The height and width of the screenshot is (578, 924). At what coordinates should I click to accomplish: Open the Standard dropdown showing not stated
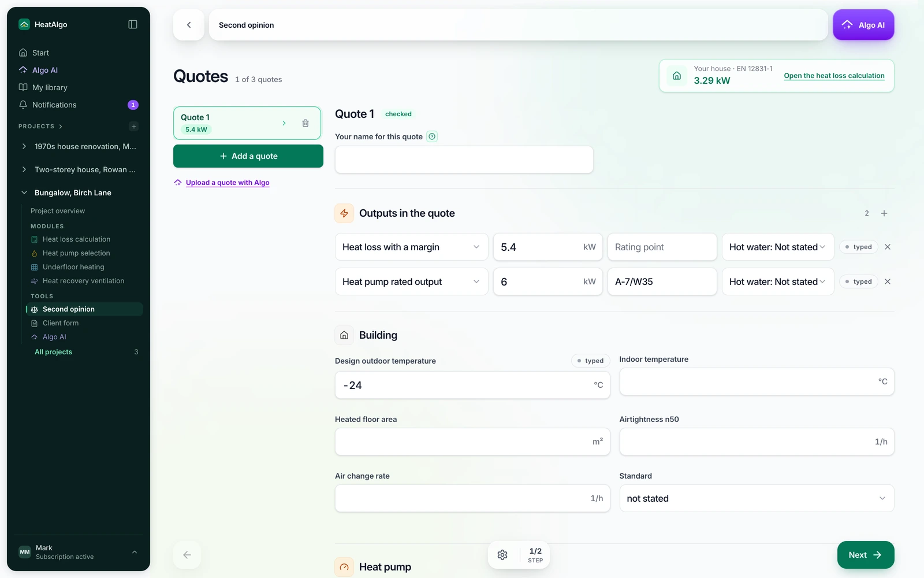(x=757, y=498)
